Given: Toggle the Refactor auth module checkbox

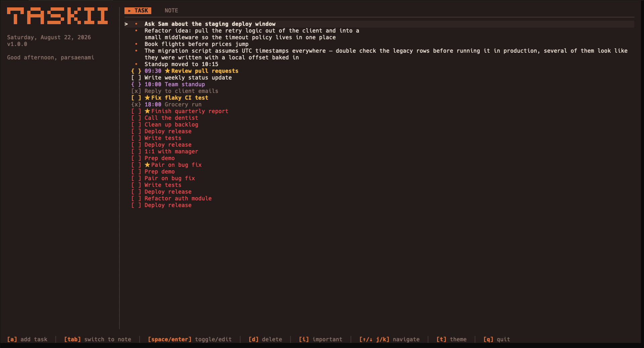Looking at the screenshot, I should click(136, 198).
